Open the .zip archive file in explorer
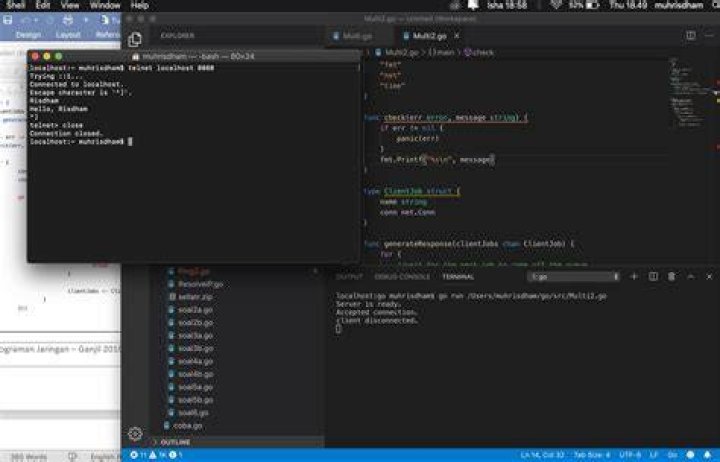The image size is (720, 462). [195, 297]
